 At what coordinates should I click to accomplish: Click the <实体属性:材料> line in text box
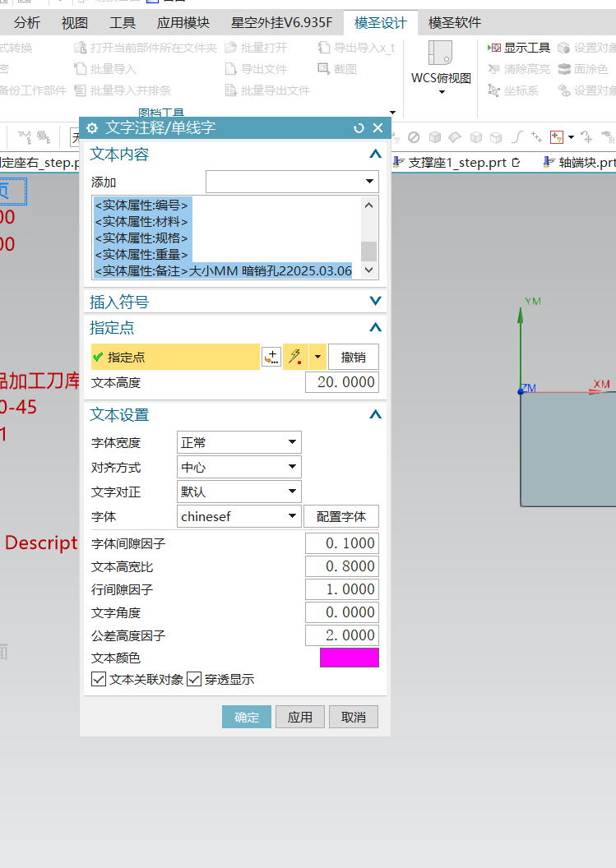coord(141,221)
